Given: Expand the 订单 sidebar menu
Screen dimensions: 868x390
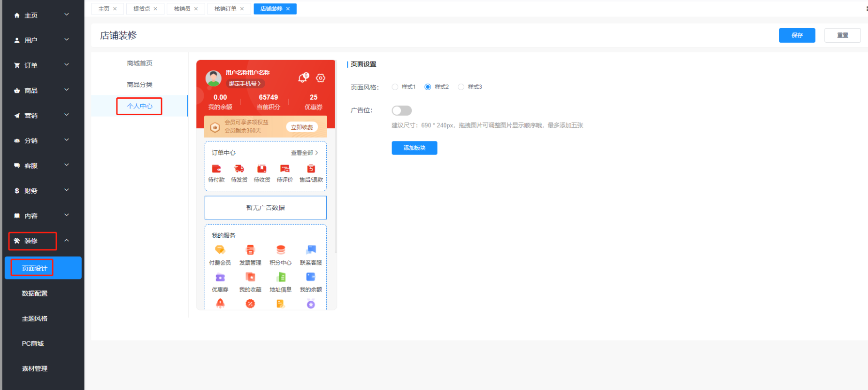Looking at the screenshot, I should 41,65.
